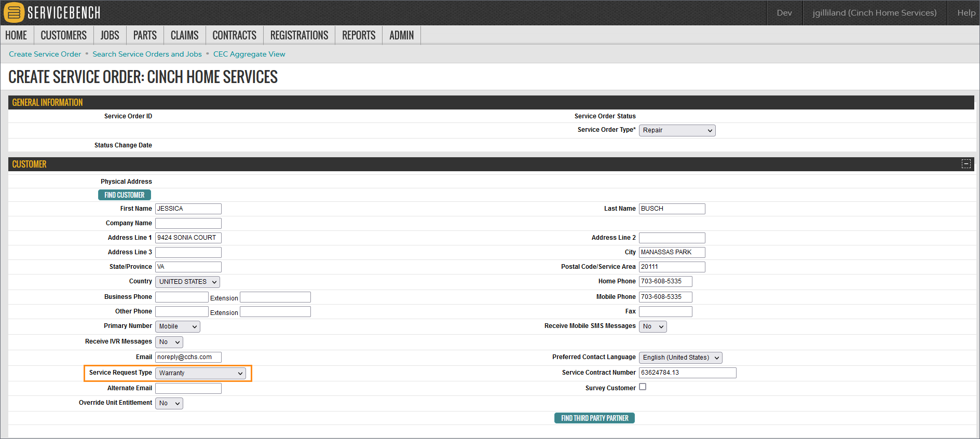Viewport: 980px width, 439px height.
Task: Click the ServiceBench logo icon
Action: 14,12
